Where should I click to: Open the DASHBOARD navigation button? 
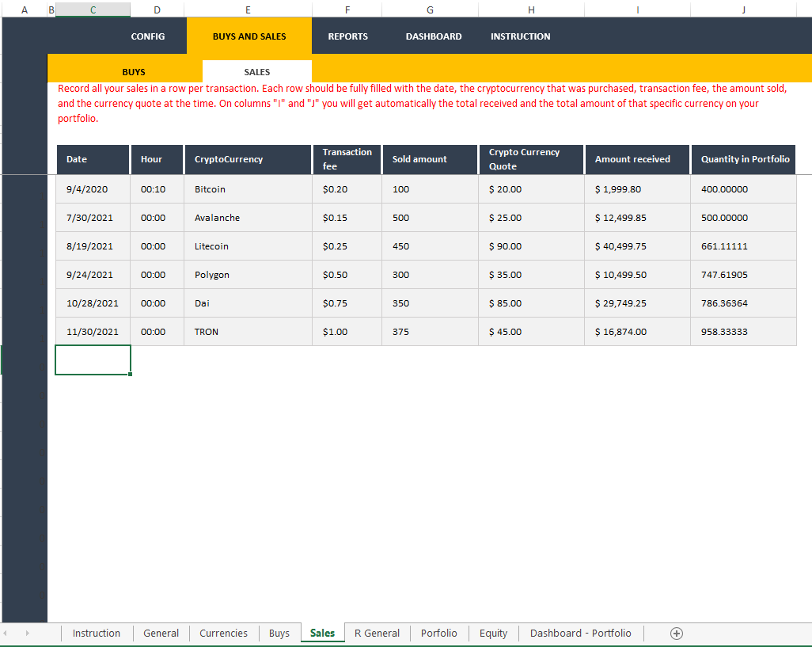tap(434, 36)
